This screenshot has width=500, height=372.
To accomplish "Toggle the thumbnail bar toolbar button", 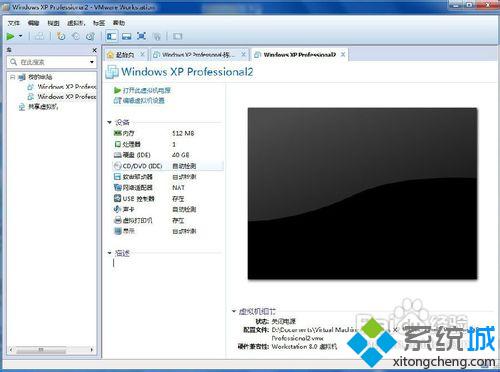I will coord(126,36).
